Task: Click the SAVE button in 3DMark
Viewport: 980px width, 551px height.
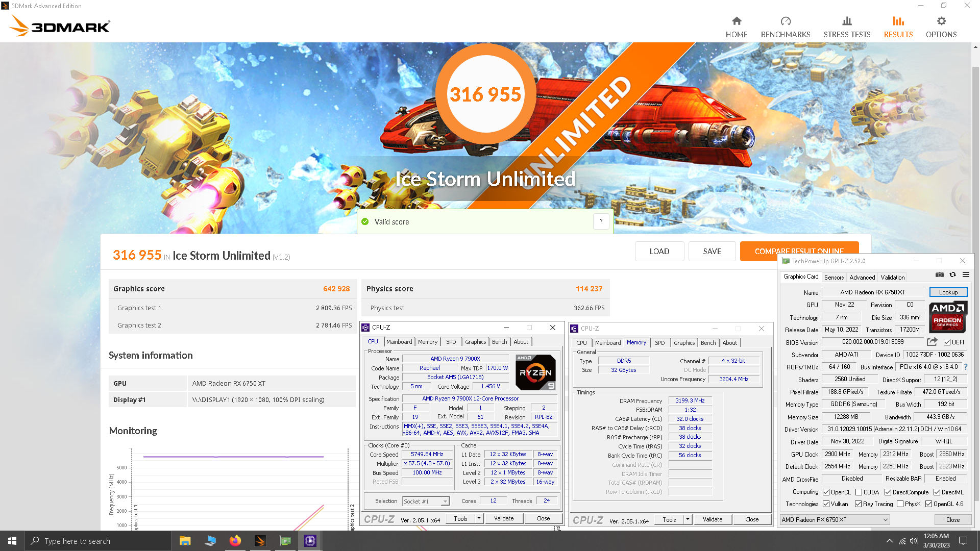Action: 712,251
